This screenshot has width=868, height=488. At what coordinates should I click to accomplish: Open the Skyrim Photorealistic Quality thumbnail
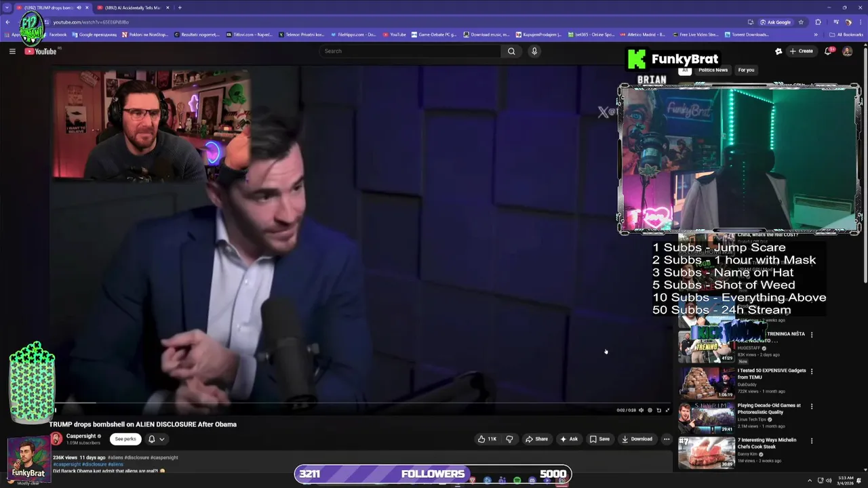click(x=707, y=418)
